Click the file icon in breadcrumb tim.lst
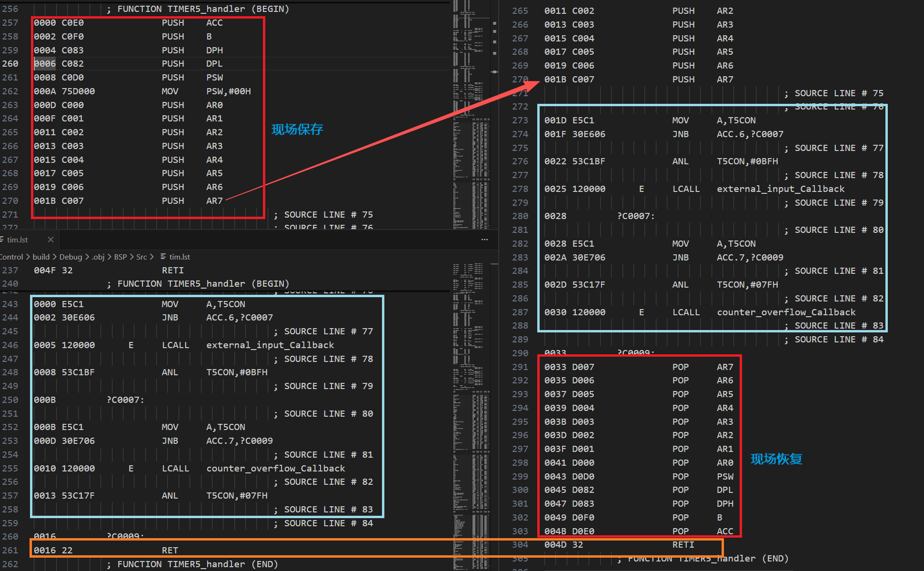Image resolution: width=924 pixels, height=571 pixels. (x=163, y=257)
